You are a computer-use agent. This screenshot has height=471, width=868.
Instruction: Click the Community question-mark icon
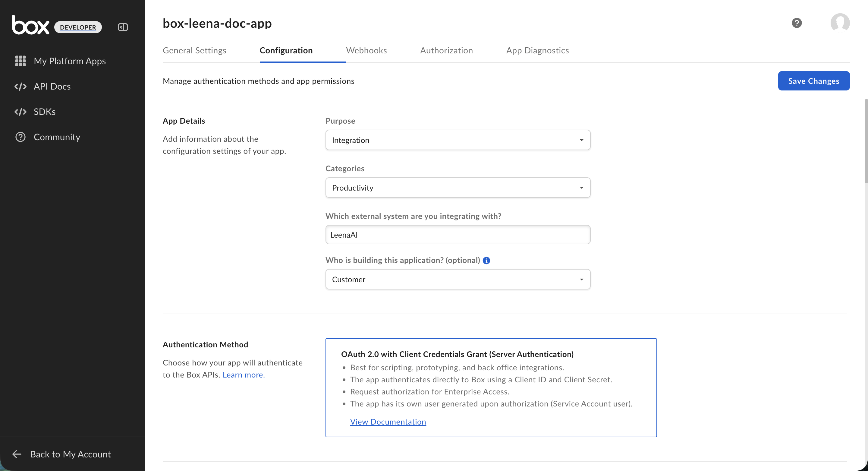point(20,137)
